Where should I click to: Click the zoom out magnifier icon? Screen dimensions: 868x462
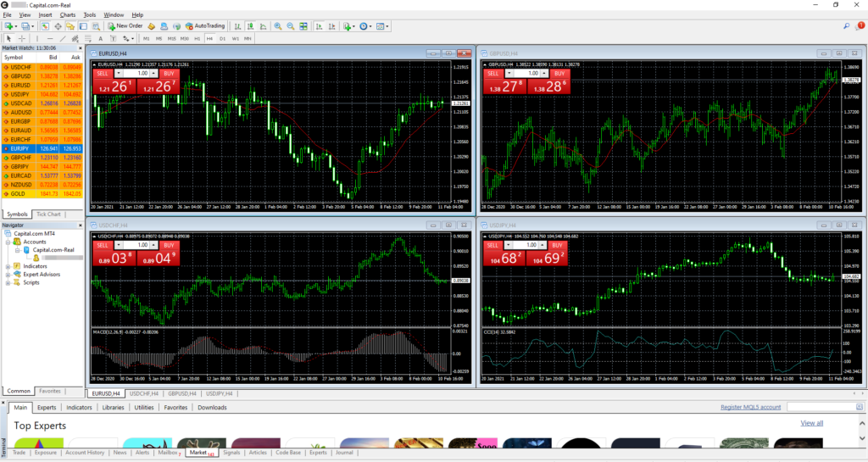291,26
